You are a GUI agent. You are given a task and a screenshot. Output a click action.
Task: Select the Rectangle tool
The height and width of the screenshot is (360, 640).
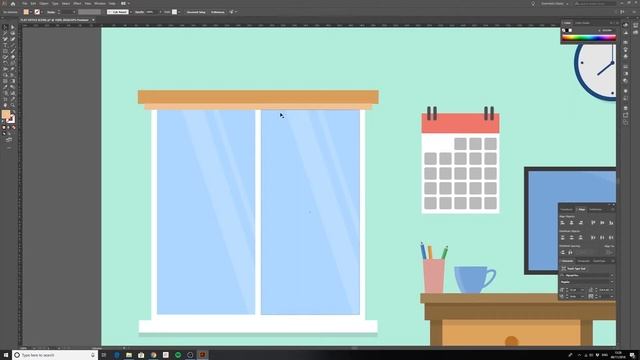(x=5, y=51)
